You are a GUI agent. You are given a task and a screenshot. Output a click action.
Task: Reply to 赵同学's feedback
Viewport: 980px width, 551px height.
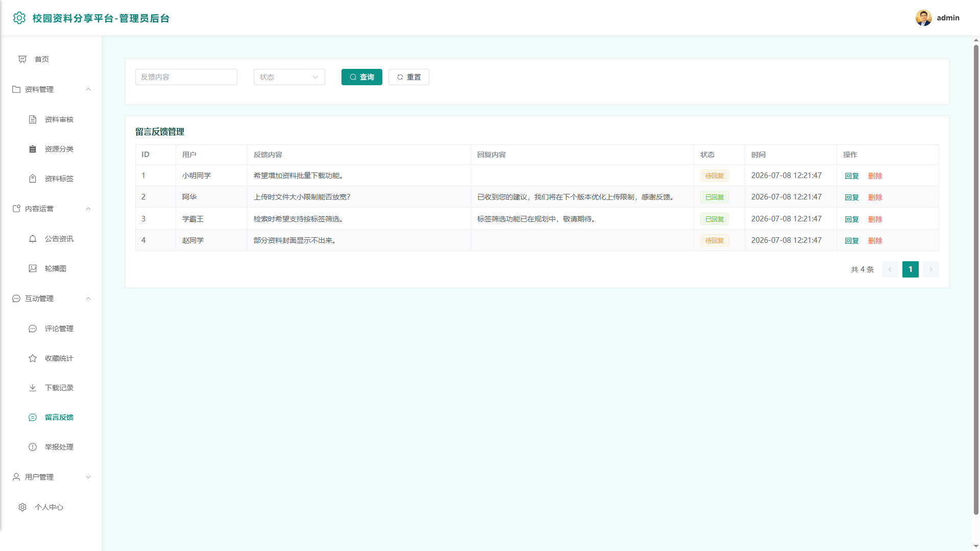click(852, 241)
